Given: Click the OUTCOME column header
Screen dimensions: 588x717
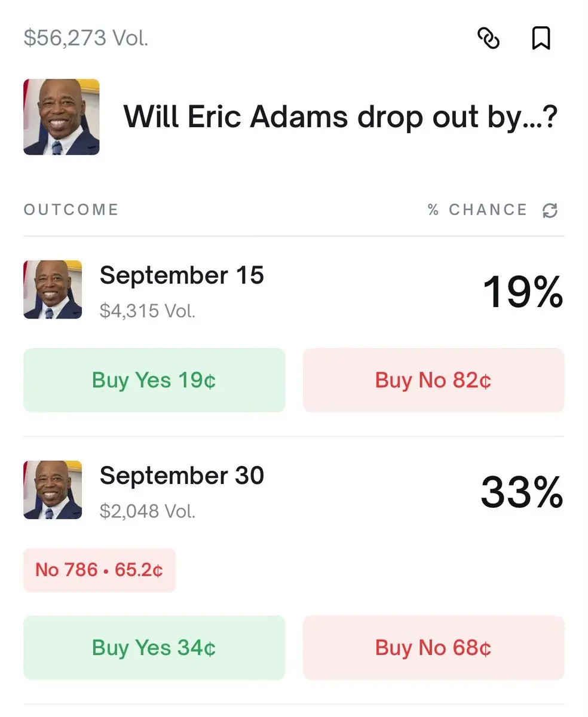Looking at the screenshot, I should pos(71,210).
